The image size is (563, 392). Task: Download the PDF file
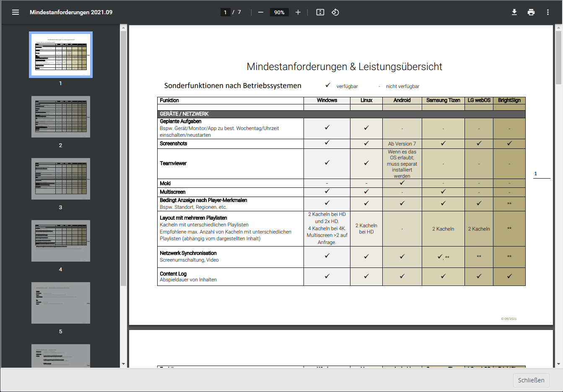pyautogui.click(x=514, y=12)
